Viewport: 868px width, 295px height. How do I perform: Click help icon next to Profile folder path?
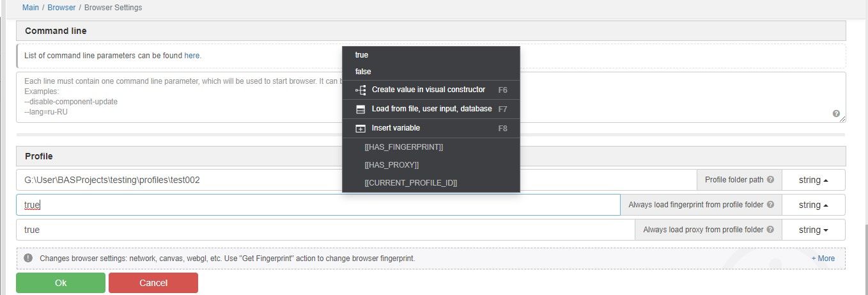tap(770, 180)
